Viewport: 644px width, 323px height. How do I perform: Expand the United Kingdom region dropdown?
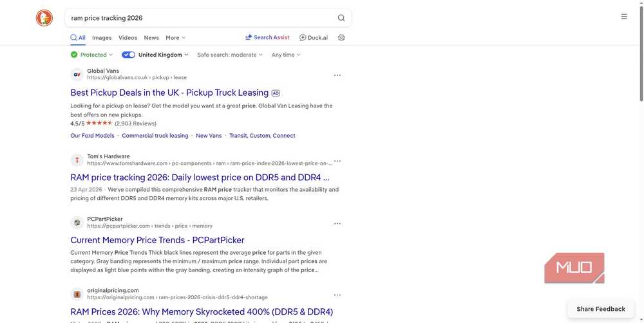pos(163,55)
